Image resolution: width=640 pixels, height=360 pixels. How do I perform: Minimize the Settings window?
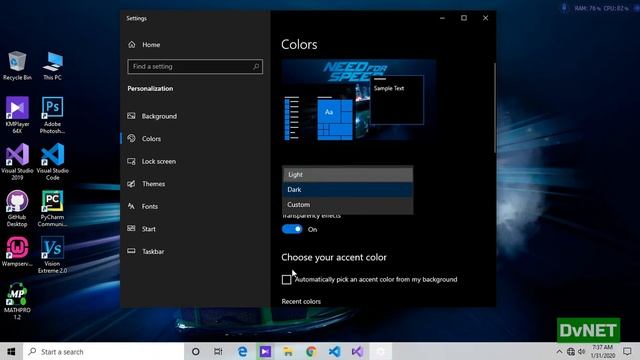[x=442, y=18]
